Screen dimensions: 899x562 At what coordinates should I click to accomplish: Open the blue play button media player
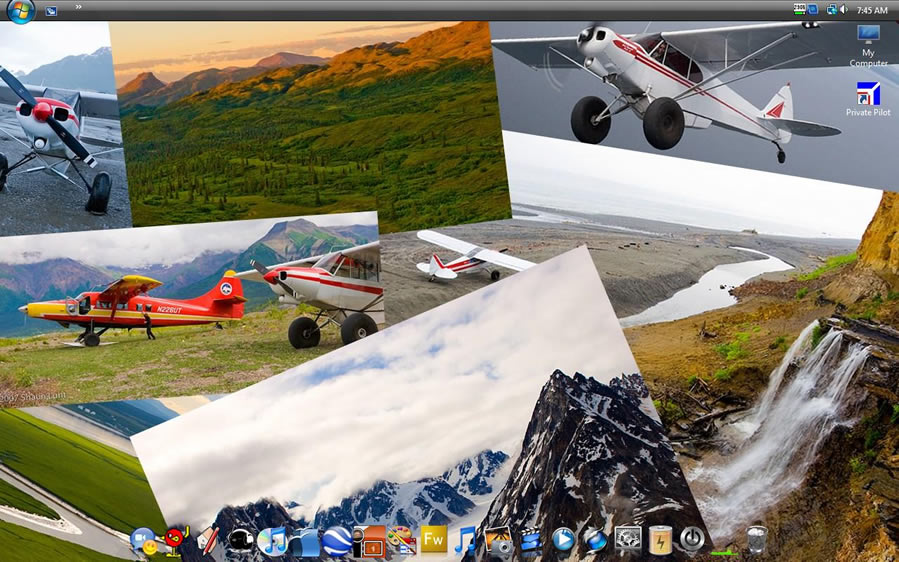[563, 540]
